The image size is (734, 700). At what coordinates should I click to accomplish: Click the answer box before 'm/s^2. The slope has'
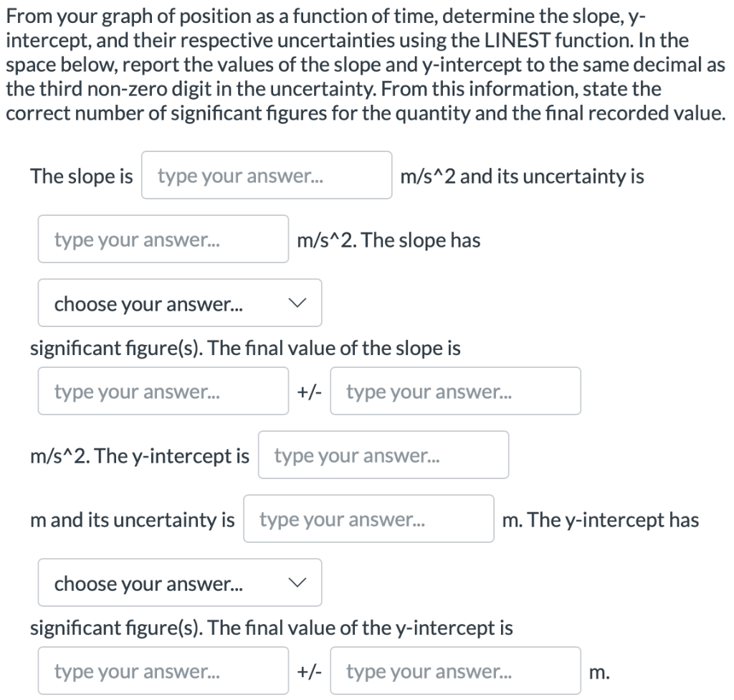(x=163, y=239)
